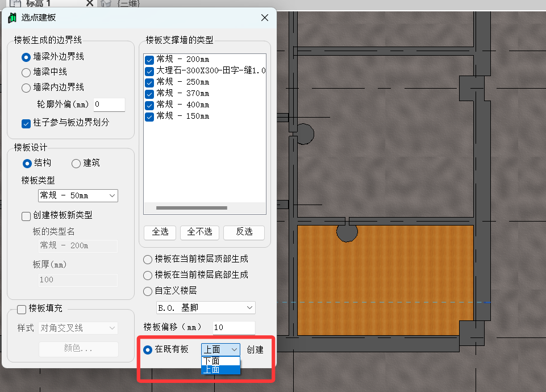Screen dimensions: 546x392
Task: Toggle wall type 常规 - 400mm checkbox
Action: click(149, 106)
